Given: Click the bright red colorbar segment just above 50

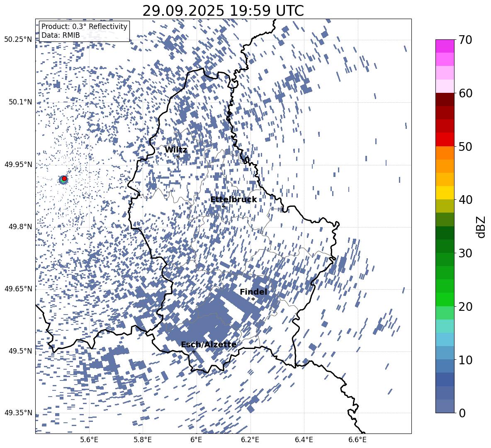Looking at the screenshot, I should point(445,140).
